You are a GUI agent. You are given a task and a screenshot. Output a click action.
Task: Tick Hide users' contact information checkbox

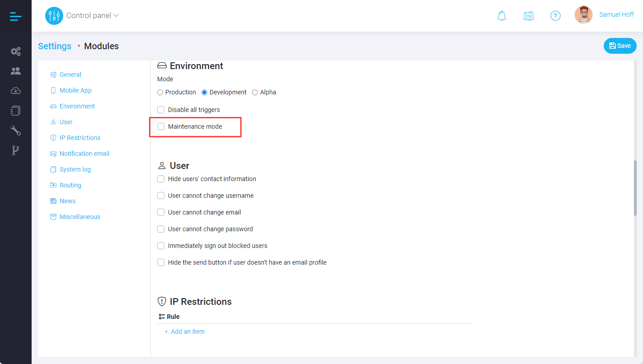pos(161,179)
